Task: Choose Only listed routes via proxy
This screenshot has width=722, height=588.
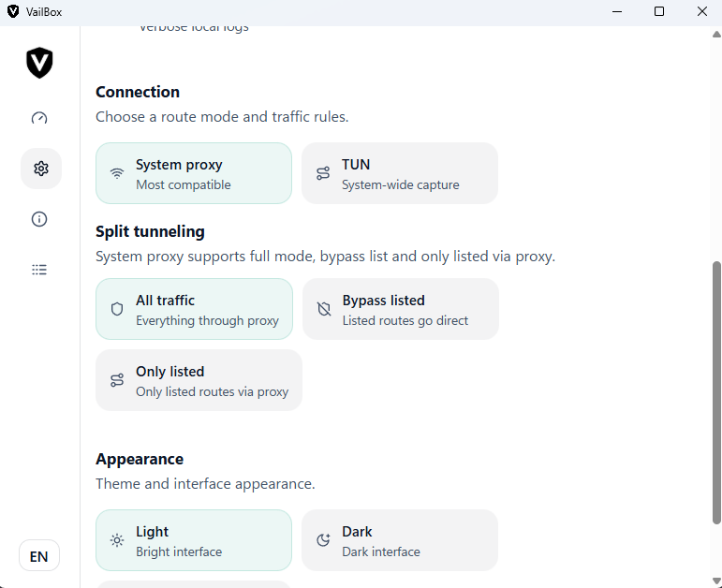Action: click(x=199, y=380)
